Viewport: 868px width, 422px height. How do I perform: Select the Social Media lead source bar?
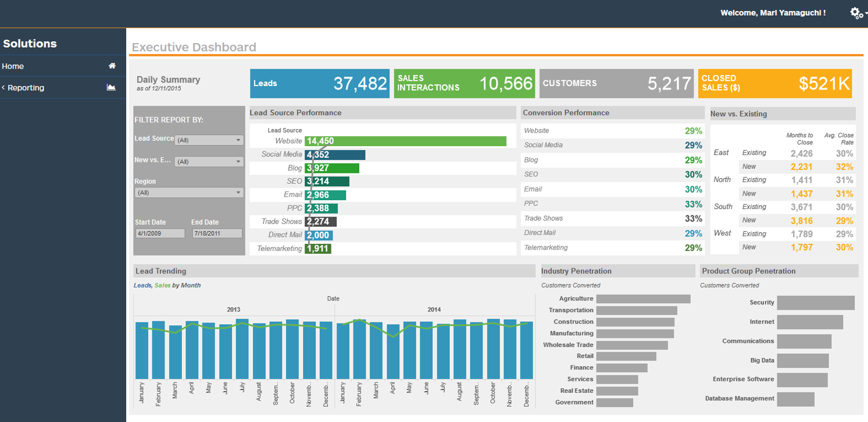[335, 155]
